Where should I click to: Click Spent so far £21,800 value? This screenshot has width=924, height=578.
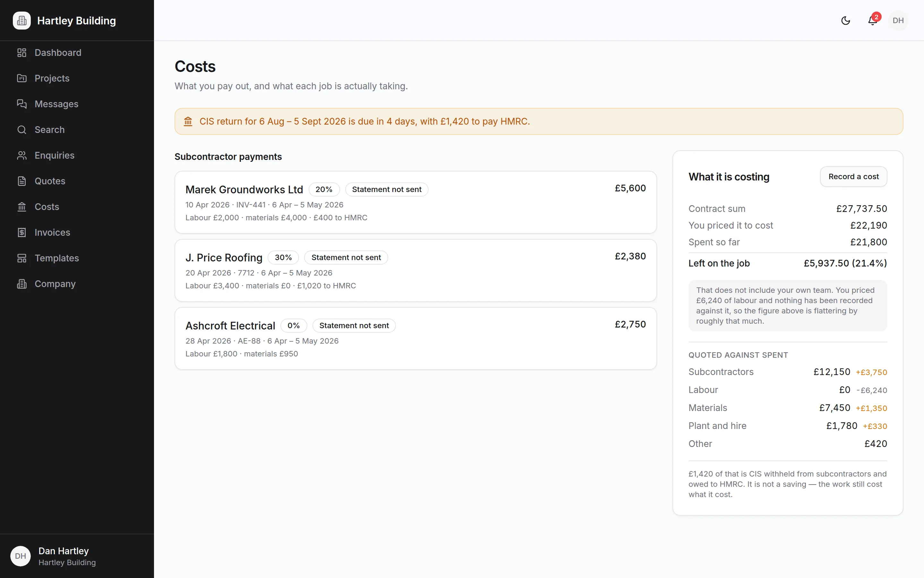[868, 242]
